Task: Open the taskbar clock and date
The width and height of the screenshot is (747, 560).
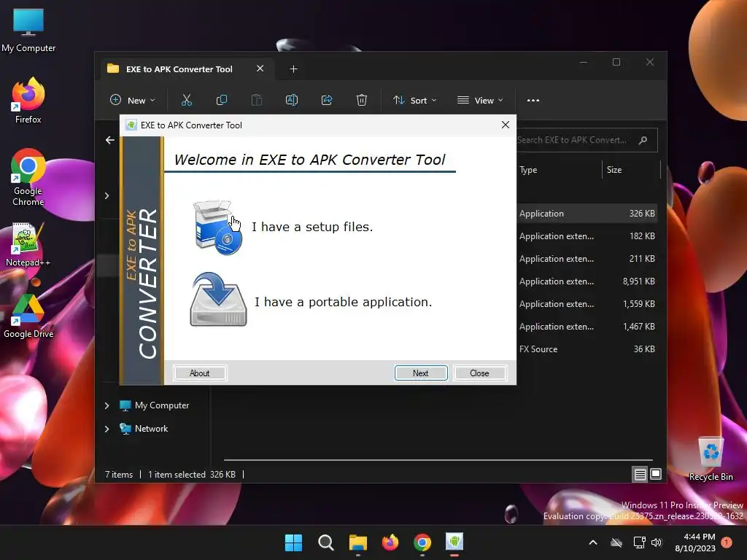Action: click(x=695, y=542)
